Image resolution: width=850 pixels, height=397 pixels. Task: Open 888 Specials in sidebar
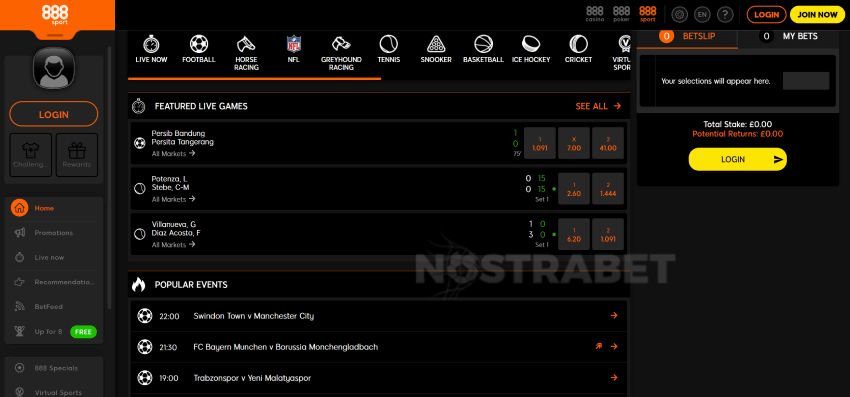53,368
